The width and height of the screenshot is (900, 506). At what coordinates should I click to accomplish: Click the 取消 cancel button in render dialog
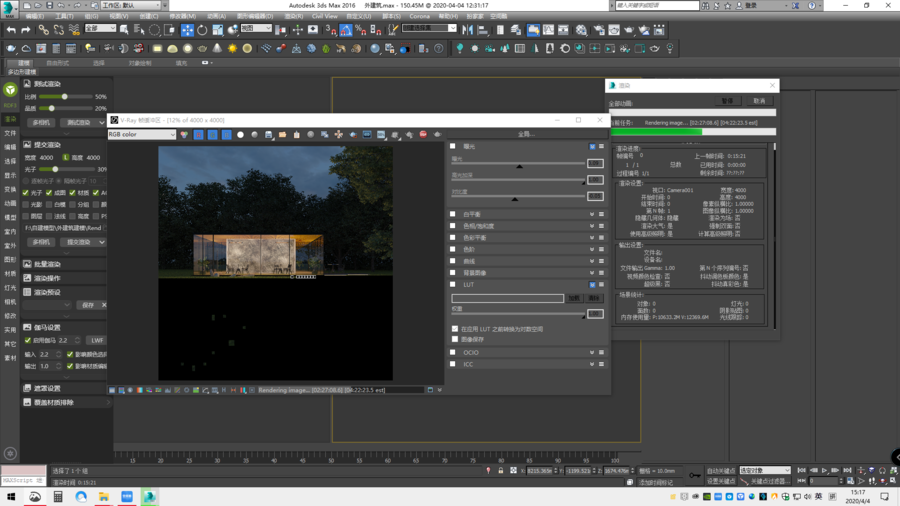point(759,101)
